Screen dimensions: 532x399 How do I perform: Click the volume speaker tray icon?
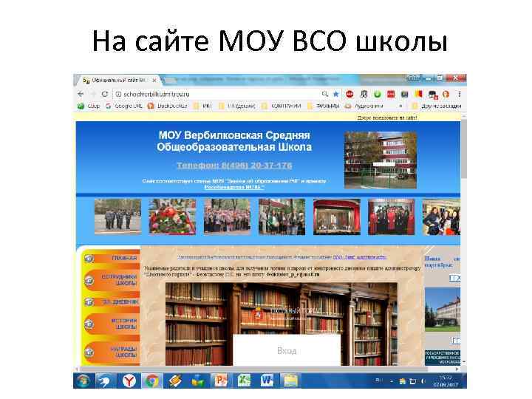point(423,381)
